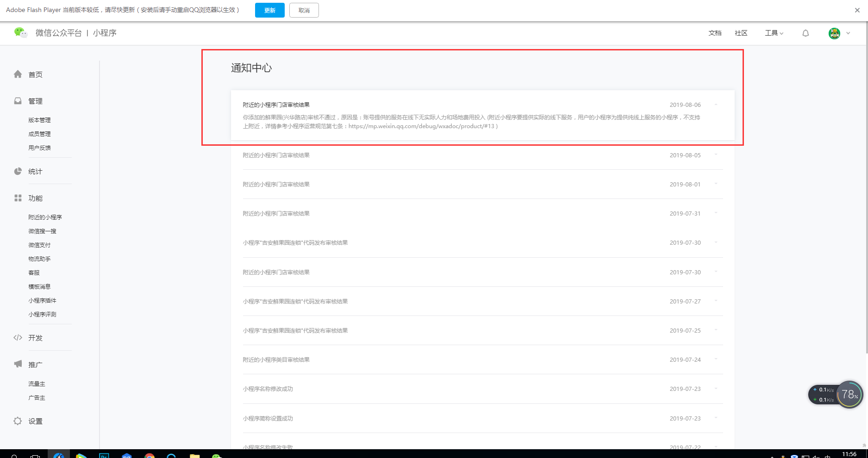Expand the 2019-07-31 notification arrow
Viewport: 868px width, 458px height.
tap(716, 213)
